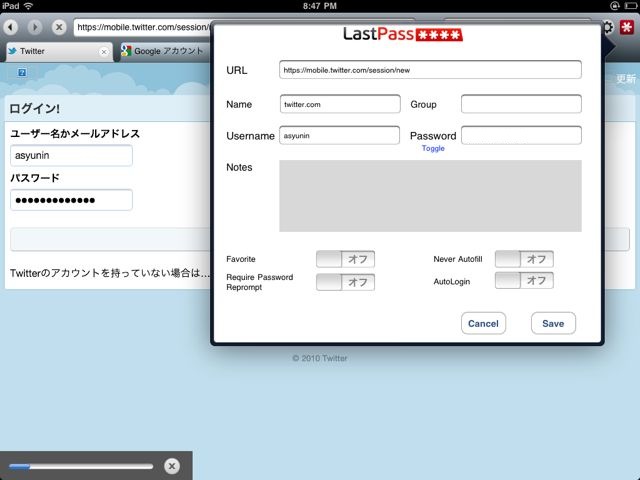Click the page loading progress bar
640x480 pixels.
click(x=81, y=466)
